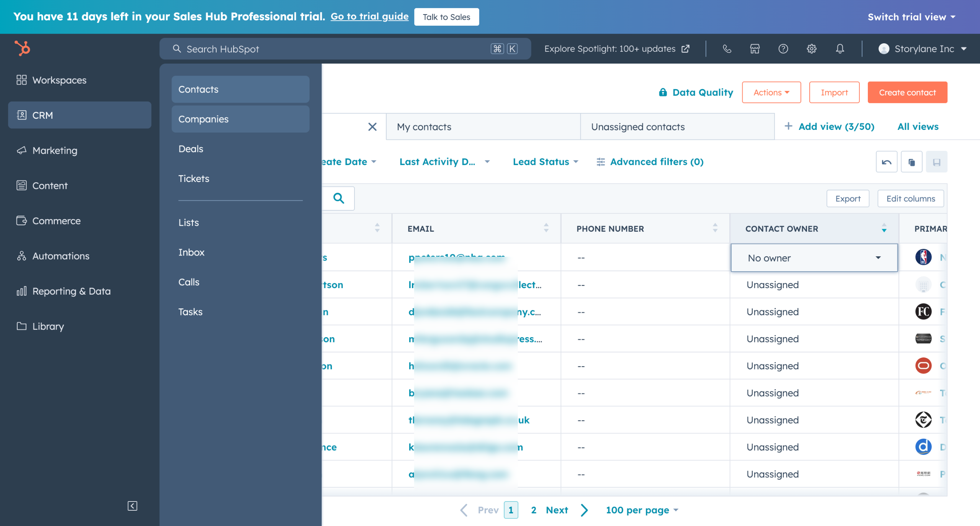The image size is (980, 526).
Task: Switch to Unassigned contacts tab
Action: (638, 127)
